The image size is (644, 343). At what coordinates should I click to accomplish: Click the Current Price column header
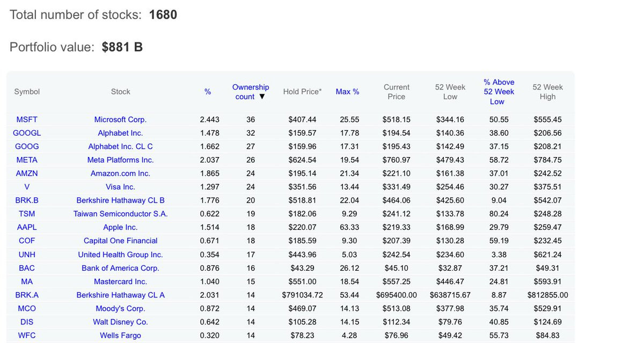coord(397,92)
